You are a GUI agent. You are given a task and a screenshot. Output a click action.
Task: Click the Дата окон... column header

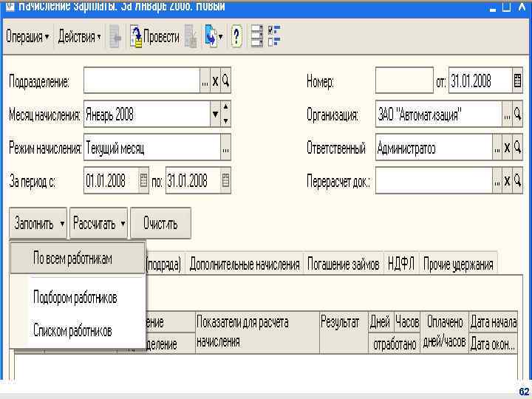pos(494,344)
